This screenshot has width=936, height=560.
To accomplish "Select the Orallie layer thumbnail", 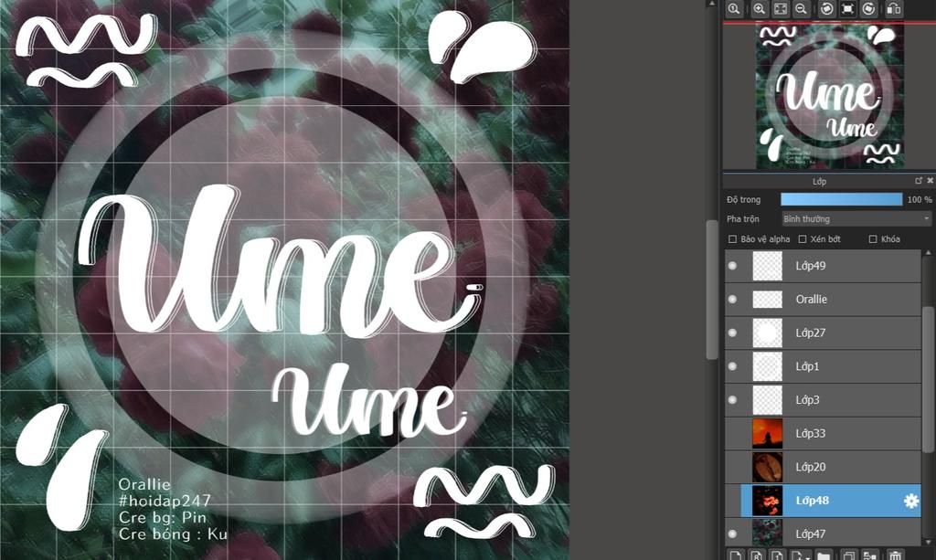I will tap(767, 299).
